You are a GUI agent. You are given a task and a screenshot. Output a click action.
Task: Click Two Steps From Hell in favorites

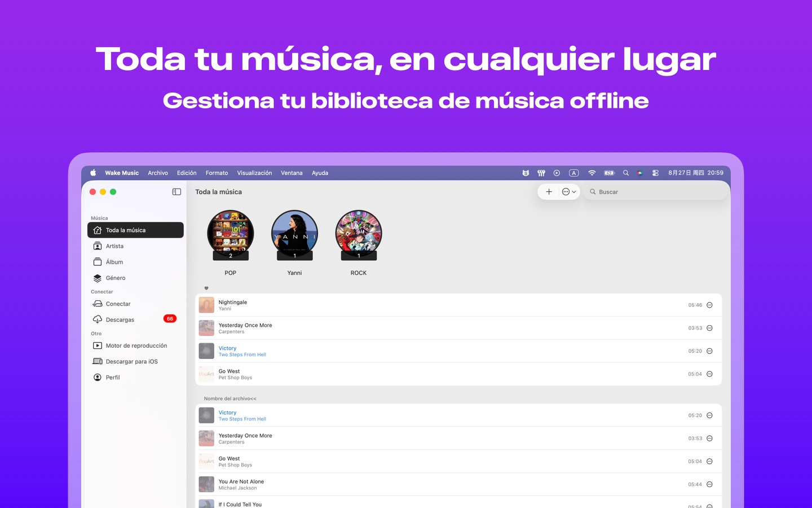[242, 354]
